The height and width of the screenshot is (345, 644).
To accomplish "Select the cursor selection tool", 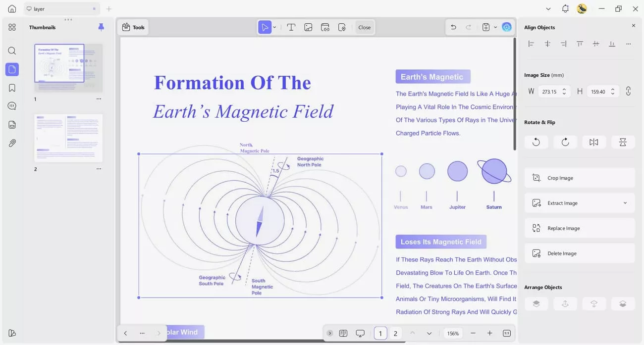I will click(x=265, y=27).
